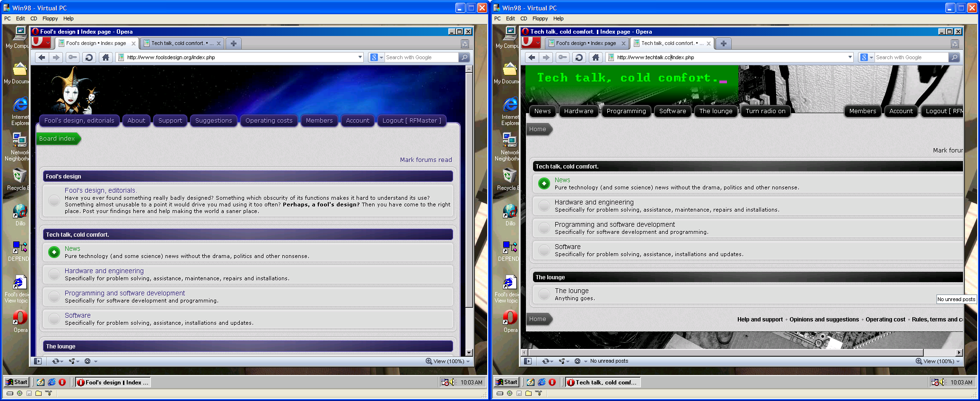Image resolution: width=980 pixels, height=401 pixels.
Task: Click Home icon in right Opera toolbar
Action: pyautogui.click(x=595, y=57)
